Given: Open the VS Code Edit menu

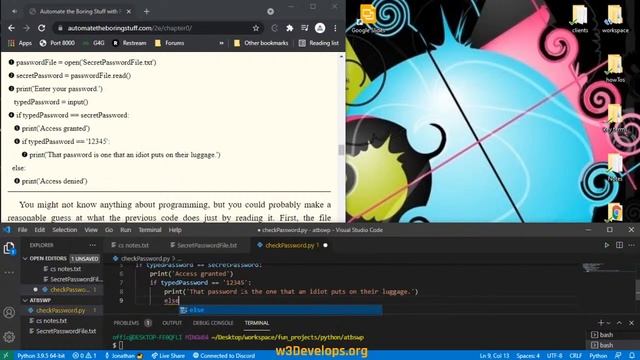Looking at the screenshot, I should 40,230.
